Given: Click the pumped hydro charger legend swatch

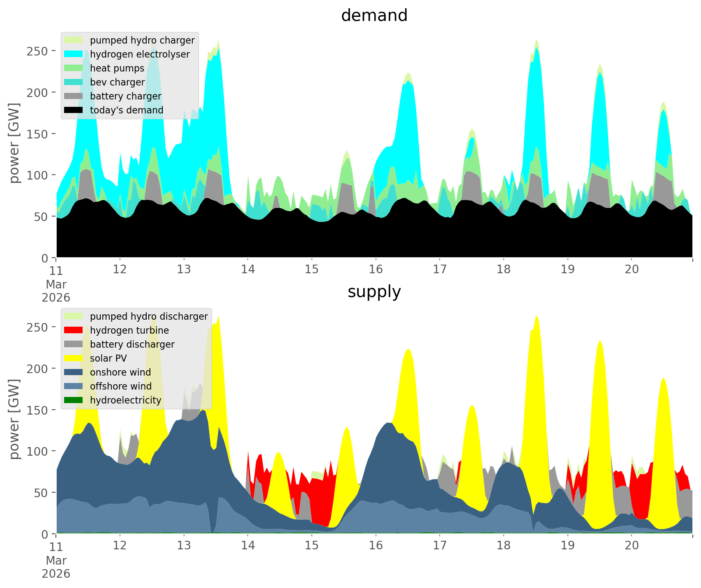Looking at the screenshot, I should pos(74,40).
